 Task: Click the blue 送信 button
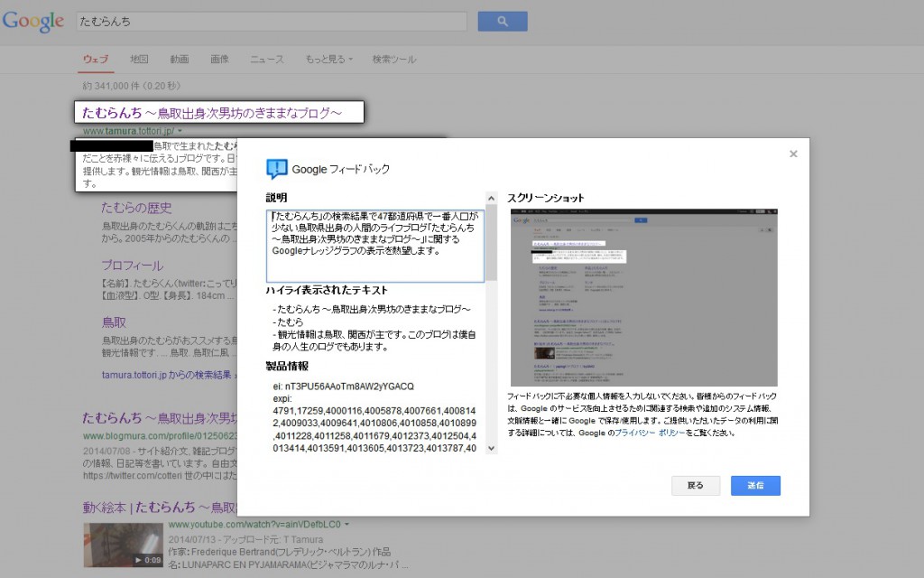coord(755,485)
